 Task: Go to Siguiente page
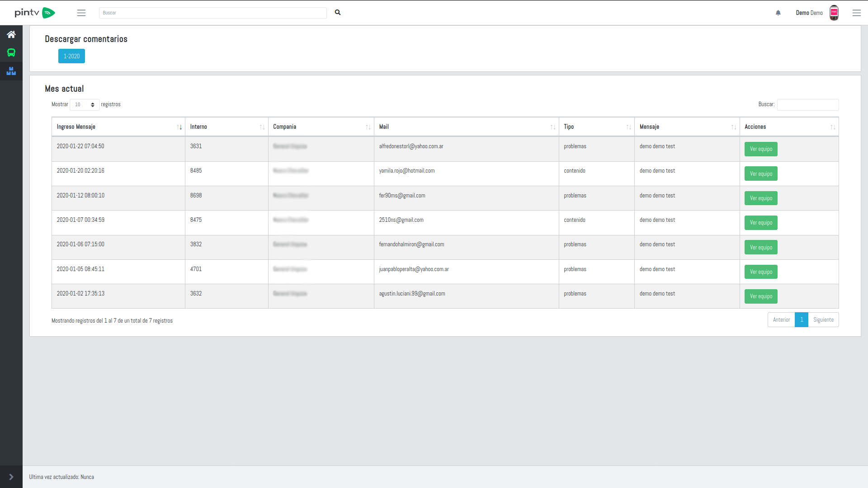[x=823, y=320]
